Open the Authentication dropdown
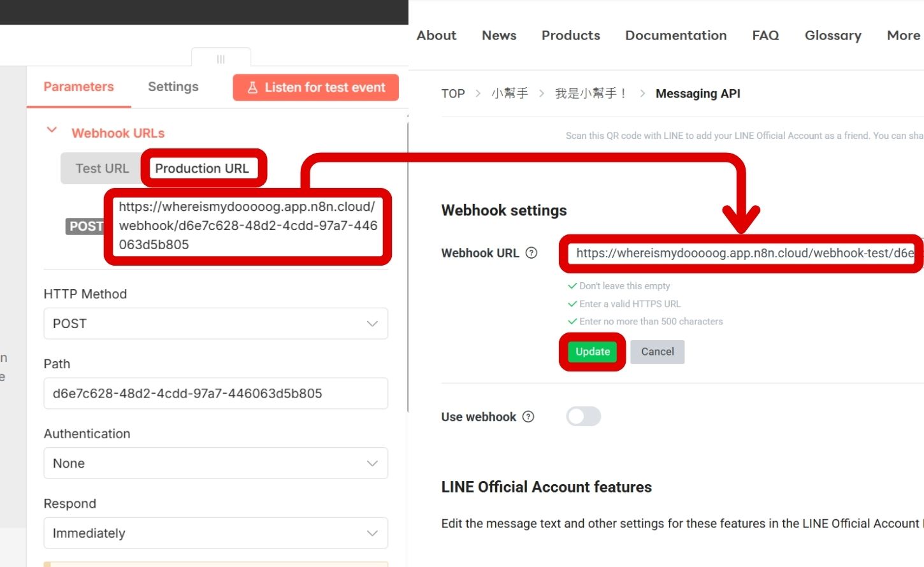924x567 pixels. [x=215, y=463]
